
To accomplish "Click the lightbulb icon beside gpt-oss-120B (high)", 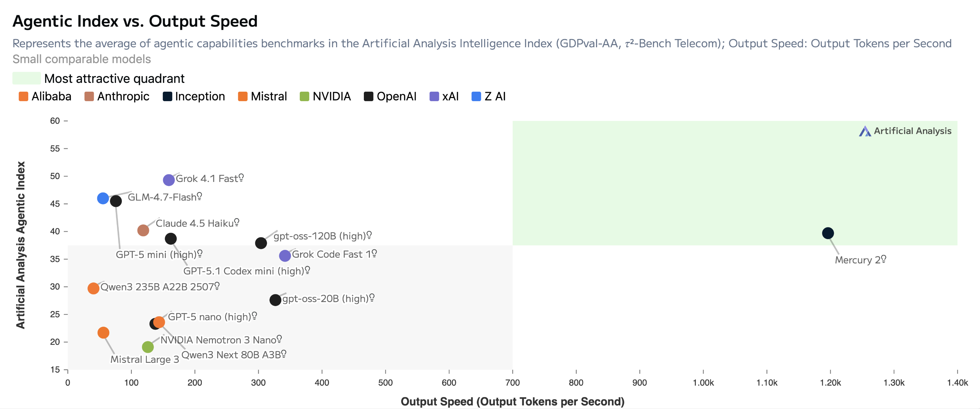I will click(x=369, y=235).
